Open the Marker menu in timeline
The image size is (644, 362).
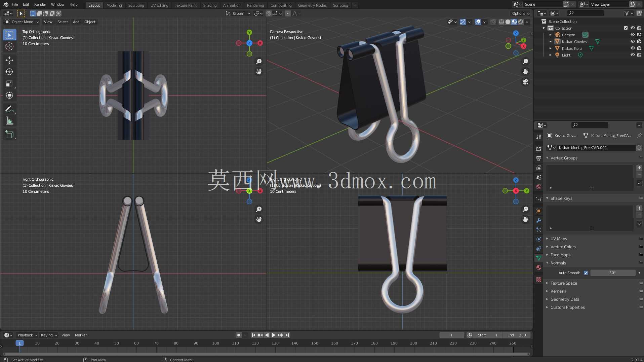point(81,335)
